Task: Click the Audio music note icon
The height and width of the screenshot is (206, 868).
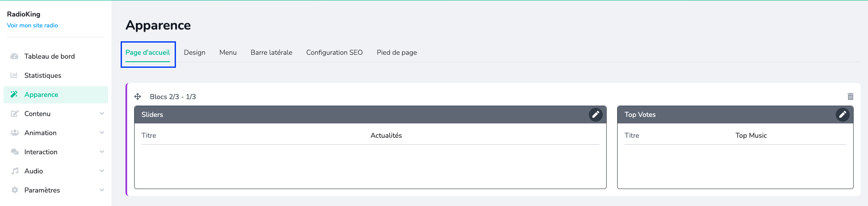Action: coord(14,171)
